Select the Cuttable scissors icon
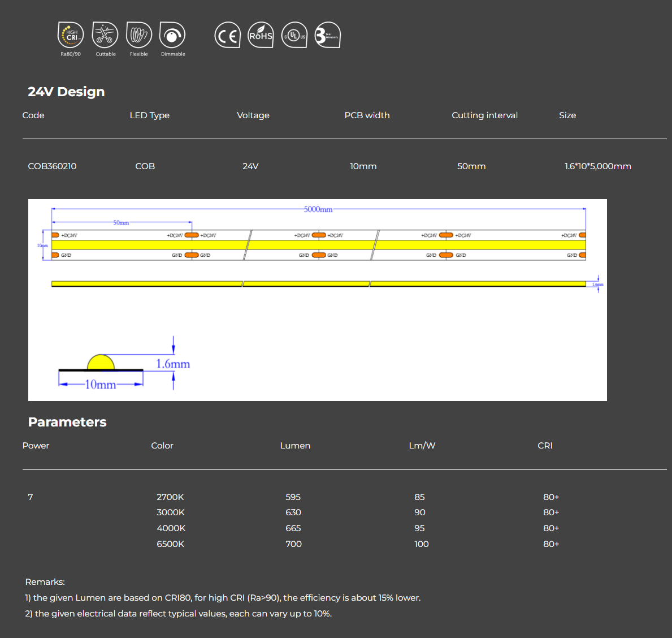The height and width of the screenshot is (638, 672). coord(105,35)
